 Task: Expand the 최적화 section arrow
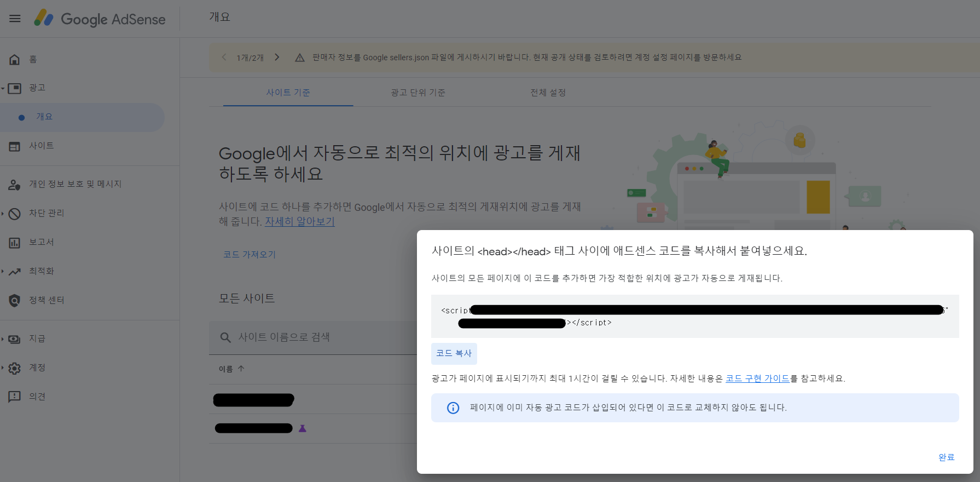click(x=3, y=272)
